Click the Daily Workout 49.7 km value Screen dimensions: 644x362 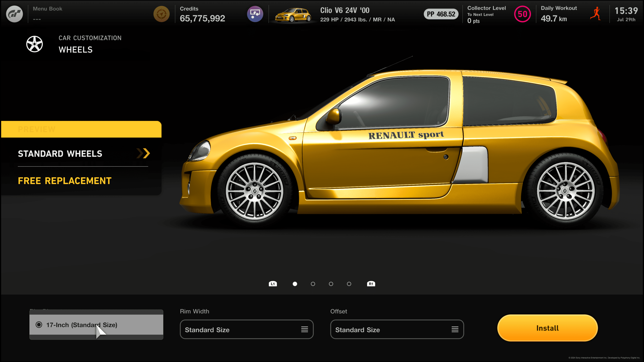tap(554, 19)
